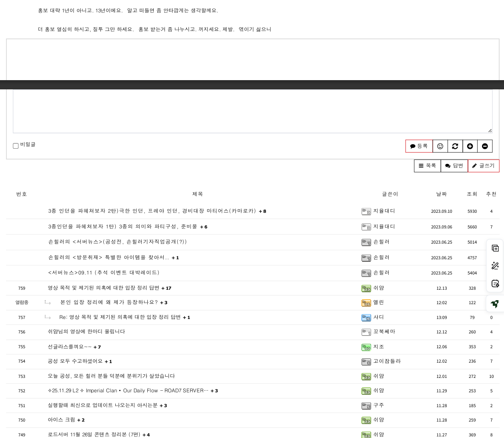
Task: Click the 글쓰기 write post button
Action: click(x=483, y=166)
